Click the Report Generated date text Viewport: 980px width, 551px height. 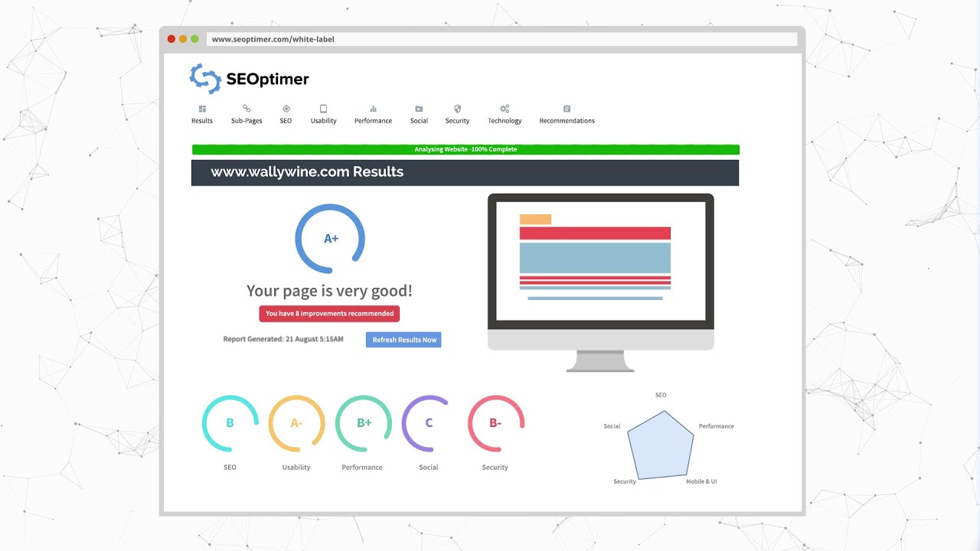click(x=283, y=339)
